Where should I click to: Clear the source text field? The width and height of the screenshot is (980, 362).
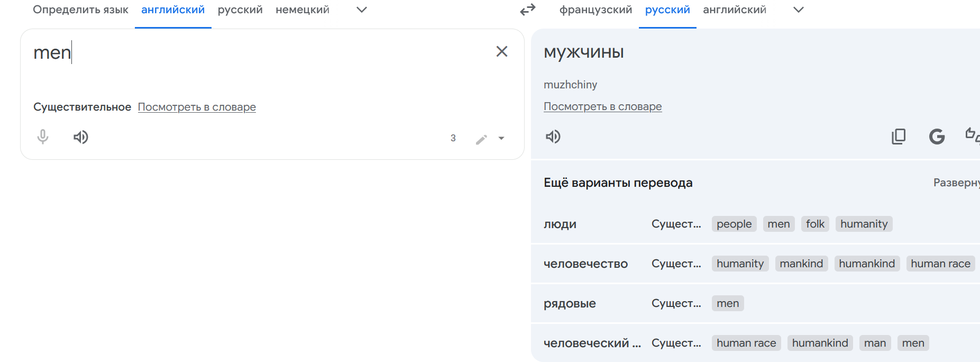(x=501, y=51)
